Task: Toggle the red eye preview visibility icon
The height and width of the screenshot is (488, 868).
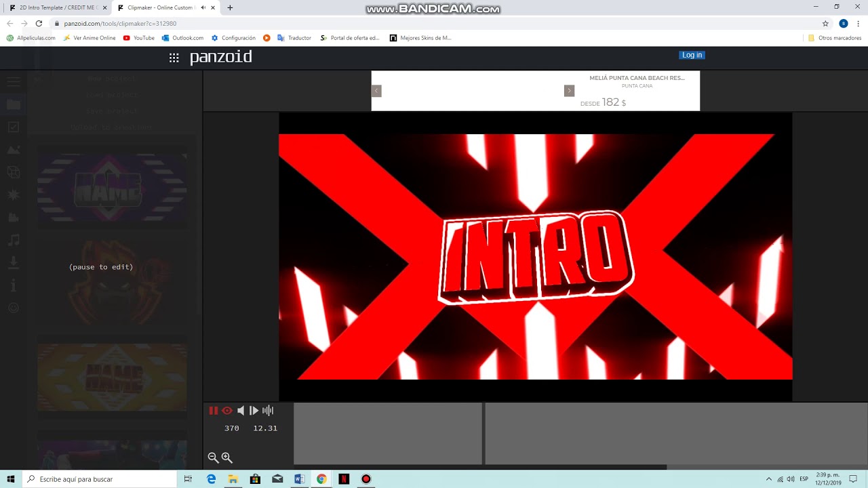Action: pyautogui.click(x=227, y=411)
